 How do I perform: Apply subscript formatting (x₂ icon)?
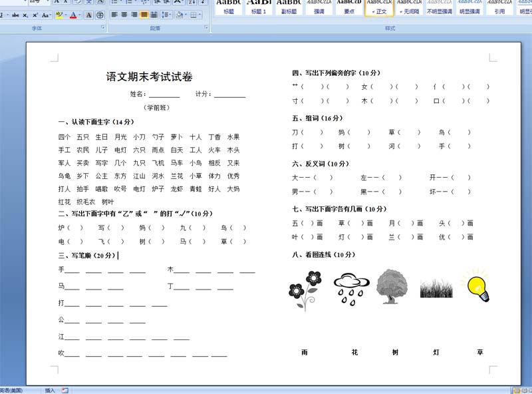(x=25, y=15)
